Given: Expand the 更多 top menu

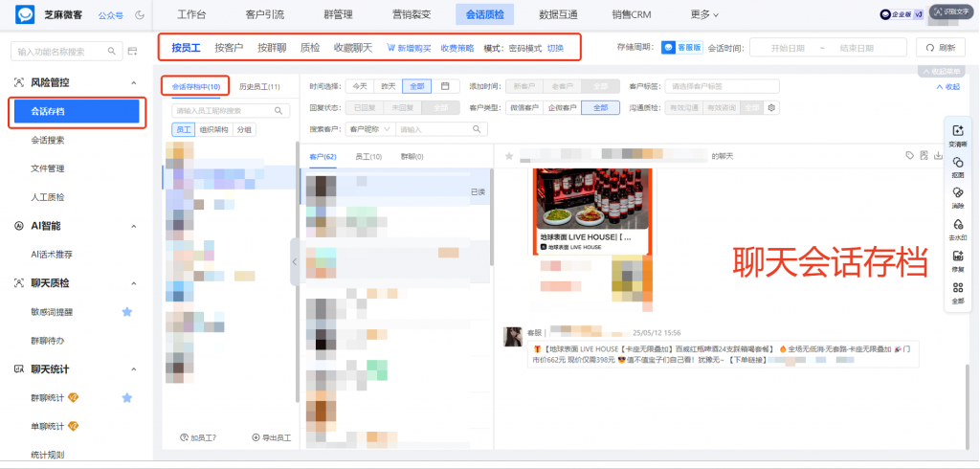Looking at the screenshot, I should point(704,15).
